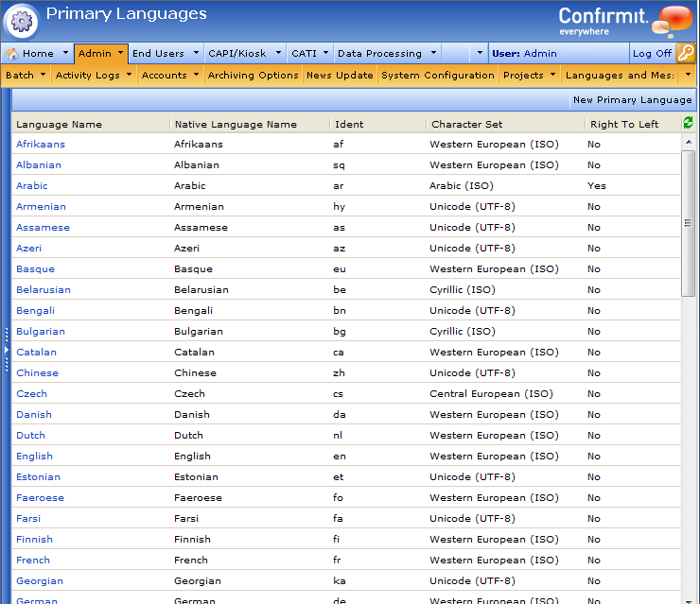Click 'Central European (ISO)' cell
Screen dimensions: 700x604
[491, 393]
